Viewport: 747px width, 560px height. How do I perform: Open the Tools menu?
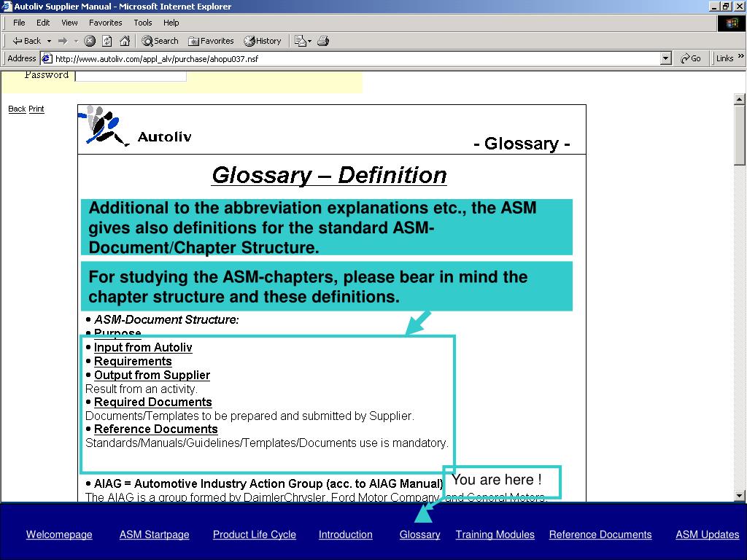point(143,23)
